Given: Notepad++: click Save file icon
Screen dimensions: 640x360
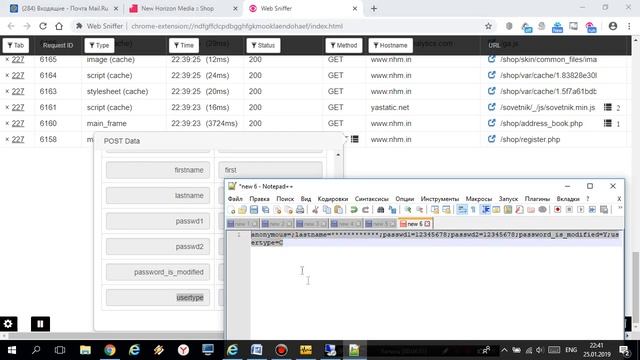Looking at the screenshot, I should [254, 210].
